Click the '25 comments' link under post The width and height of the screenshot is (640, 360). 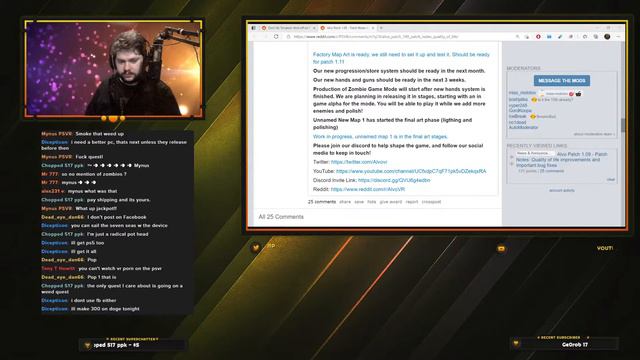(x=322, y=202)
